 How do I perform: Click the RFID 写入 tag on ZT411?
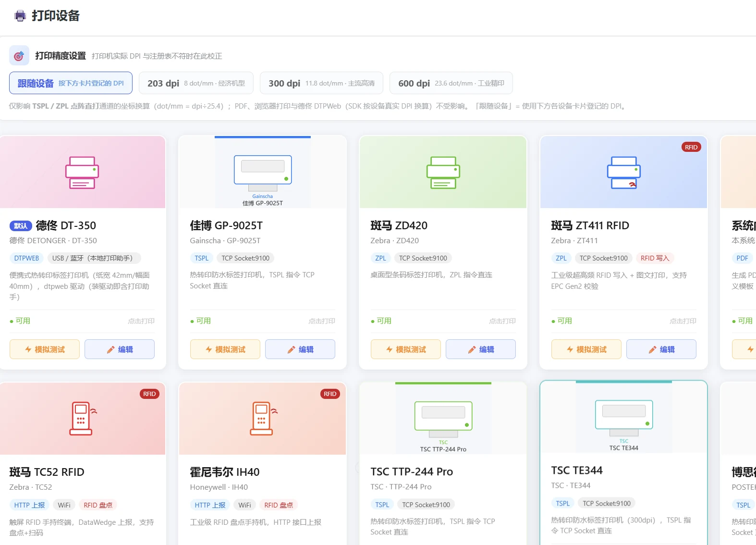(655, 258)
